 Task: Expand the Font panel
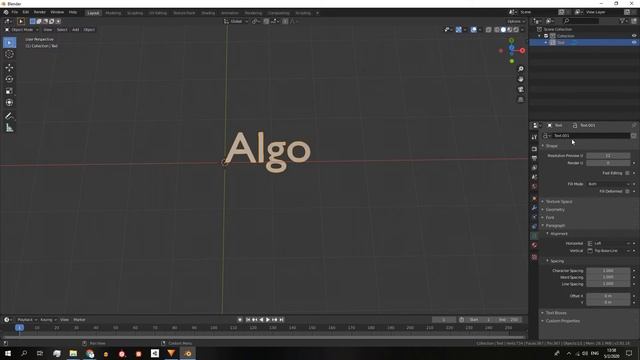coord(550,218)
